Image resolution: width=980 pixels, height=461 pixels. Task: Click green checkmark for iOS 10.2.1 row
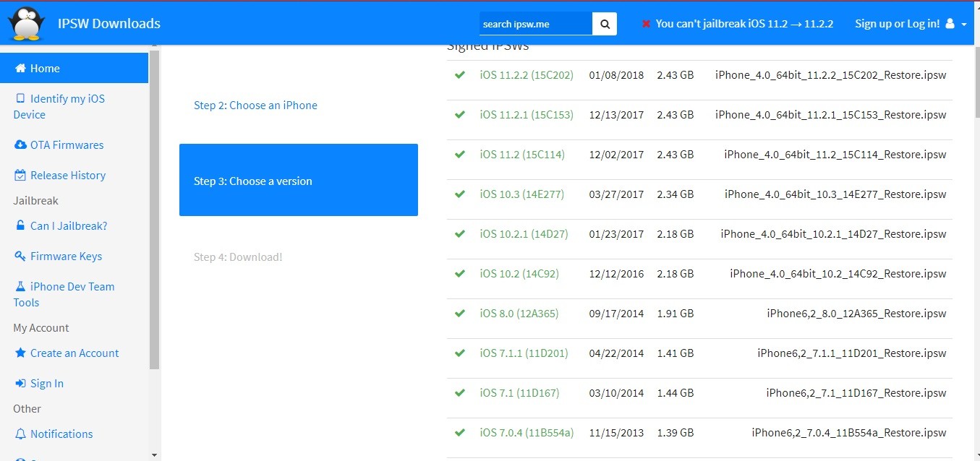click(x=460, y=233)
